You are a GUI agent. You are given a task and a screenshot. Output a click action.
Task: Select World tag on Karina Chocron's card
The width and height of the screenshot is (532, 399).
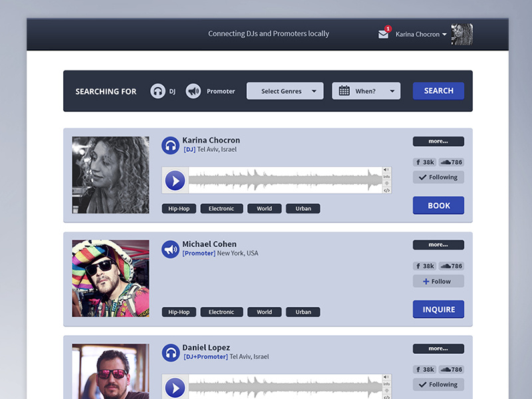(x=264, y=208)
